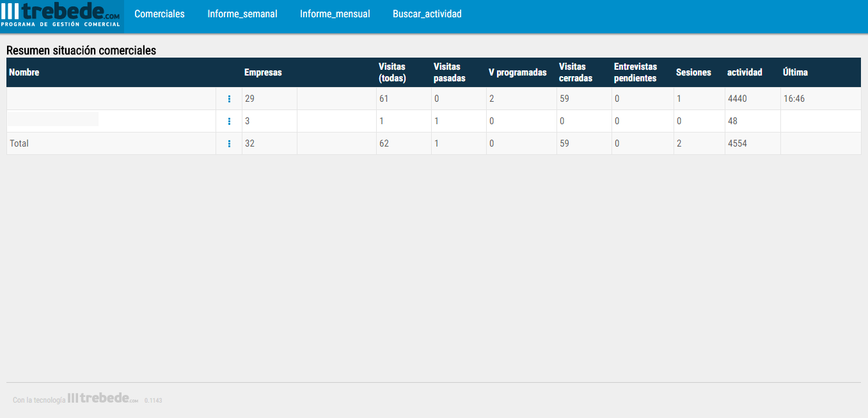
Task: Click the Visitas cerradas column header
Action: 576,72
